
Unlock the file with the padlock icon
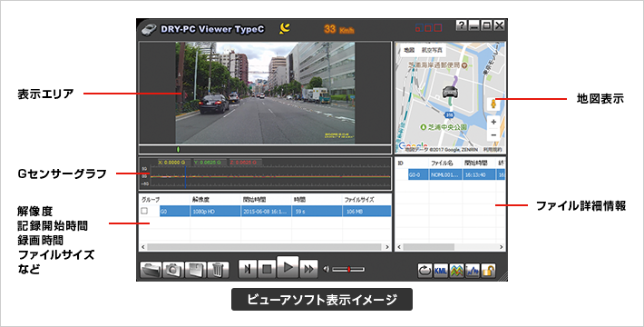tap(488, 271)
